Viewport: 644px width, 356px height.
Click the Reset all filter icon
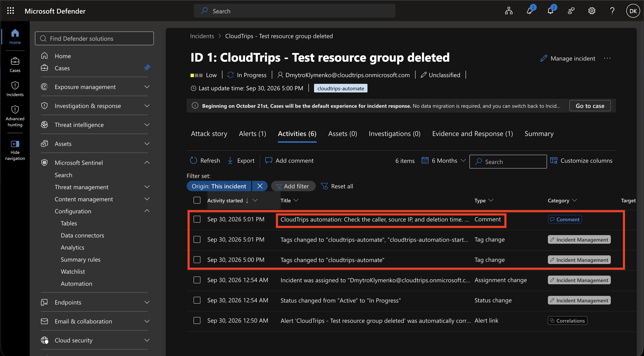coord(325,186)
